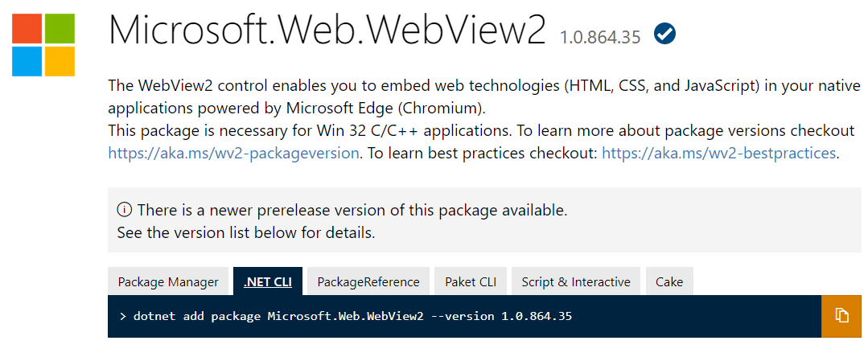Click the 1.0.864.35 version beside the title
Image resolution: width=868 pixels, height=357 pixels.
point(602,37)
